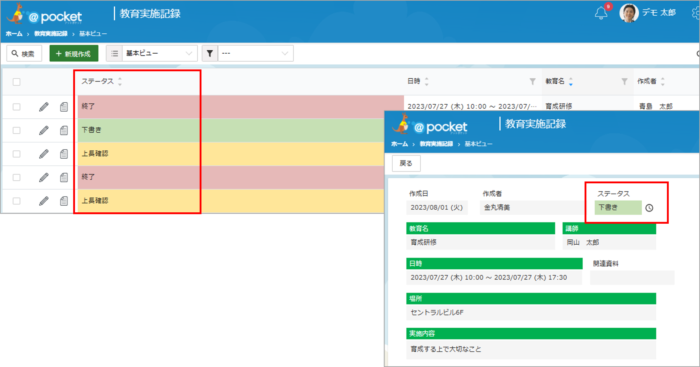Click the 講師 field showing 岡山 太郎

(609, 242)
